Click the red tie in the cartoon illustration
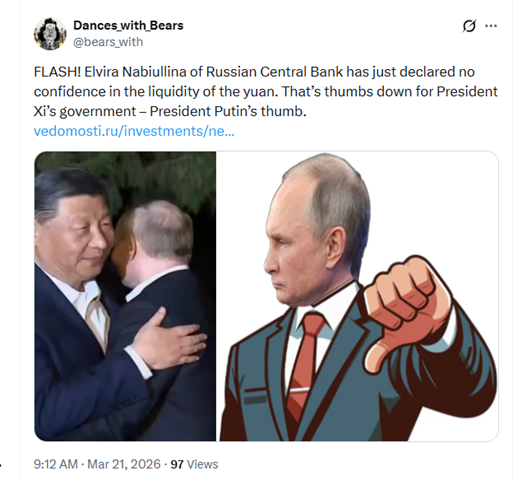This screenshot has height=480, width=522. coord(304,362)
